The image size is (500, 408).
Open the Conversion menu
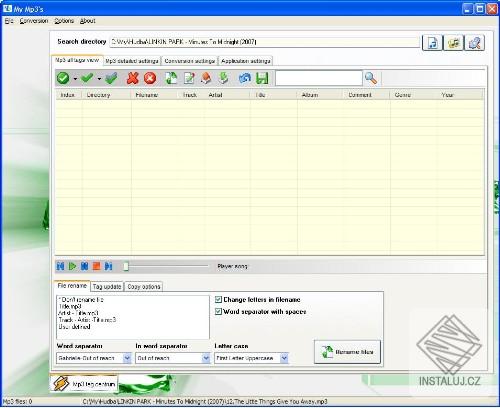point(34,21)
